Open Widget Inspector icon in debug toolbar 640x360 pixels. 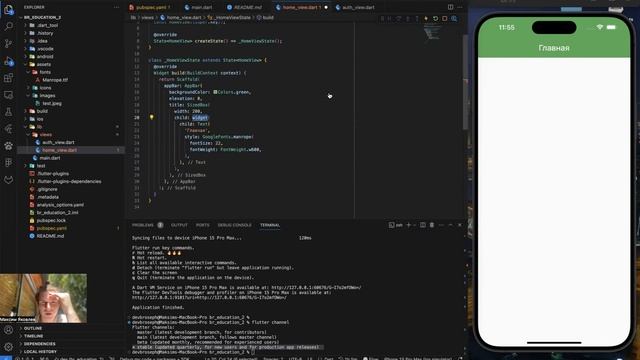click(454, 18)
